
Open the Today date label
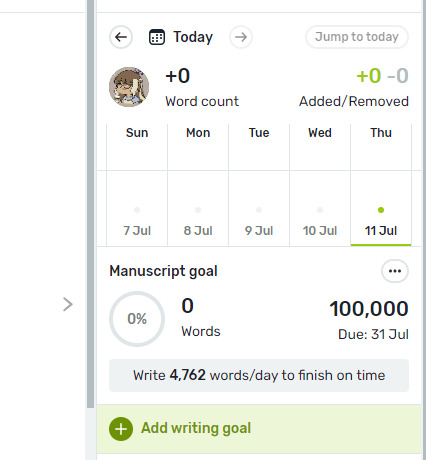(193, 37)
